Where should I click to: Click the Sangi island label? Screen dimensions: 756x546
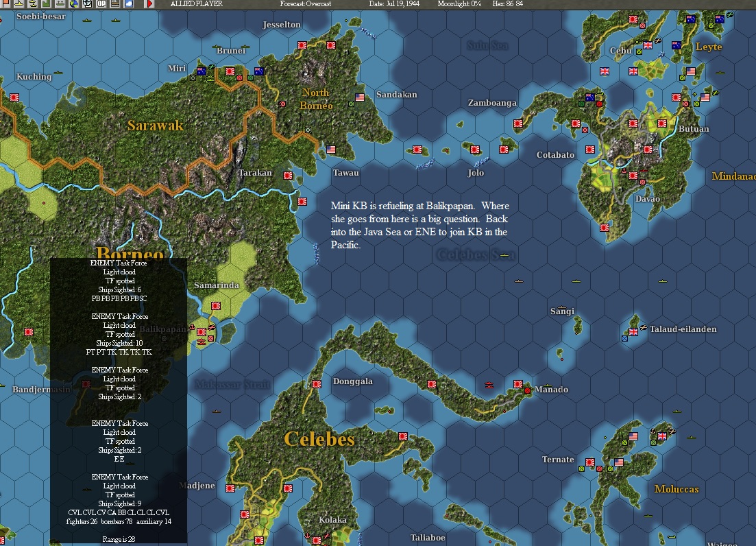coord(562,311)
